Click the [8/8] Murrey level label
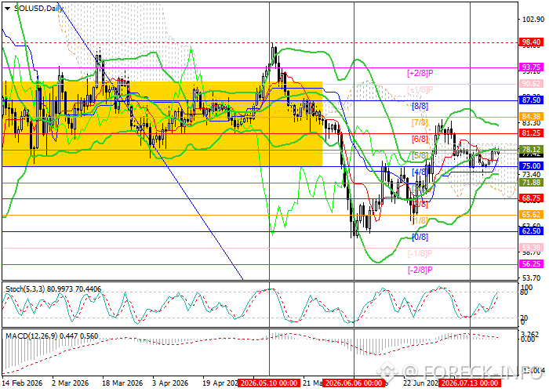 tap(420, 106)
